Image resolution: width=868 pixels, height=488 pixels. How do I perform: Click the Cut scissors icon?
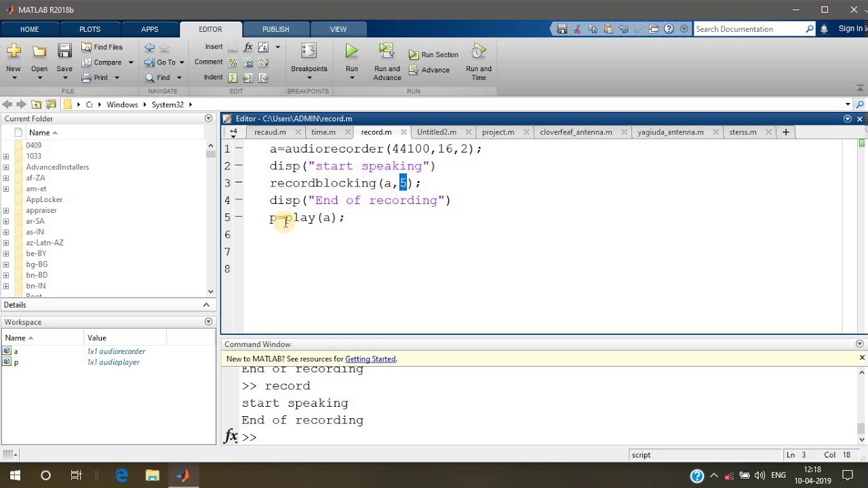click(577, 29)
